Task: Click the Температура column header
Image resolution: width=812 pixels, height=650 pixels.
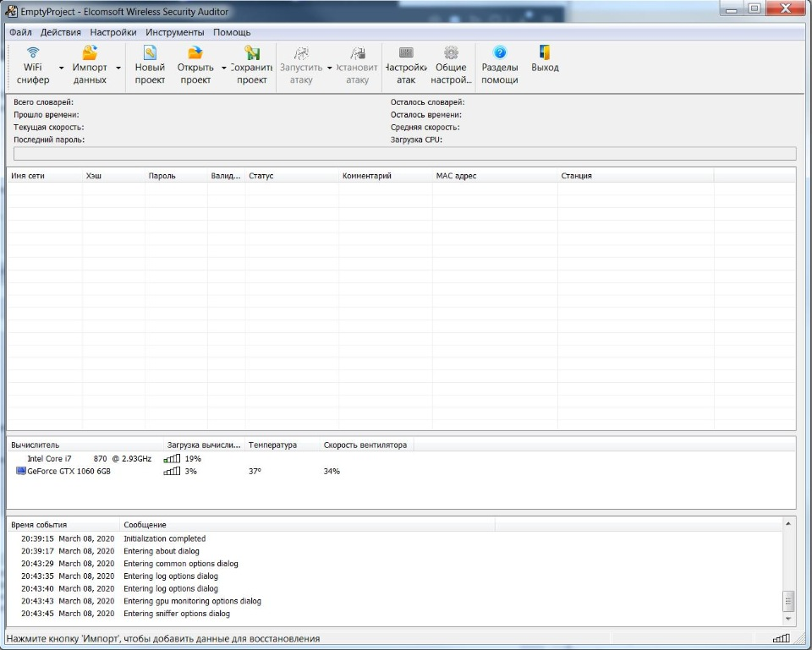Action: click(x=282, y=445)
